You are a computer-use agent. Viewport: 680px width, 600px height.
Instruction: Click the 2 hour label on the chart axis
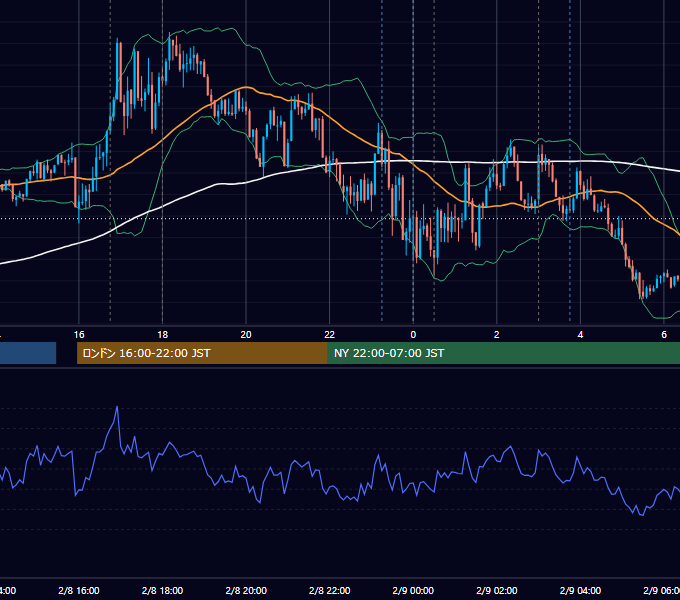pyautogui.click(x=497, y=335)
